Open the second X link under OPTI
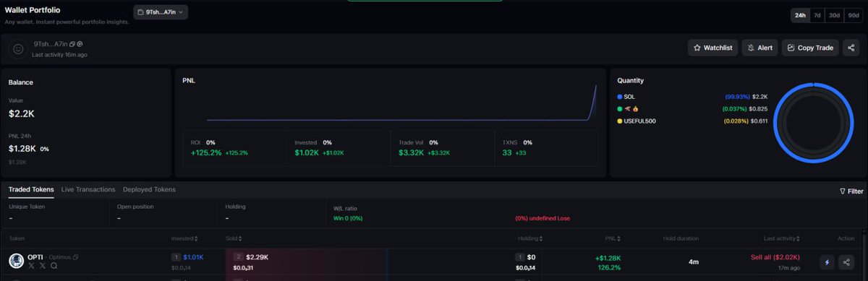 pos(43,266)
